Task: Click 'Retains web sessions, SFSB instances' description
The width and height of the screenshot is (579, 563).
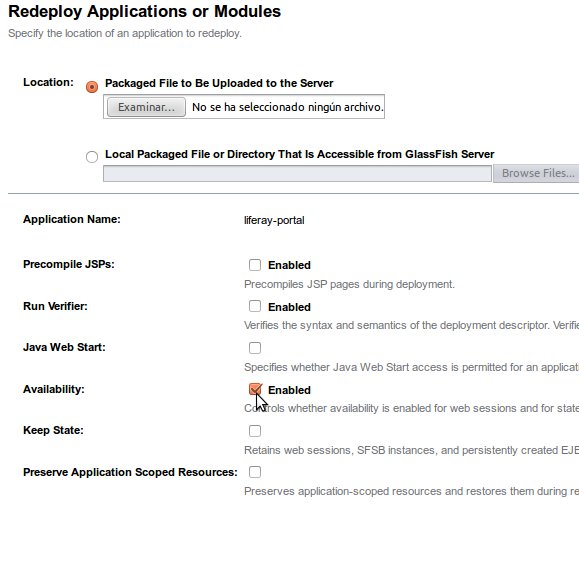Action: pos(411,450)
